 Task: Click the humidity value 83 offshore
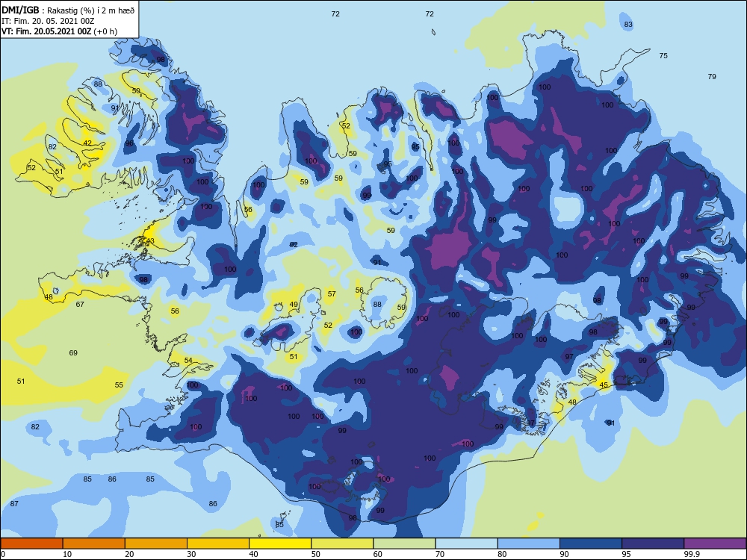click(x=628, y=25)
